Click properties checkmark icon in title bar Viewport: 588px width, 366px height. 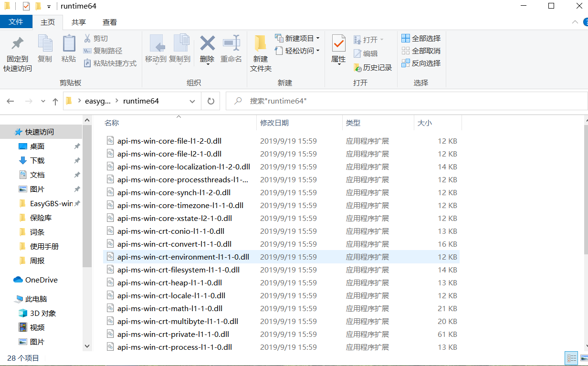click(26, 6)
